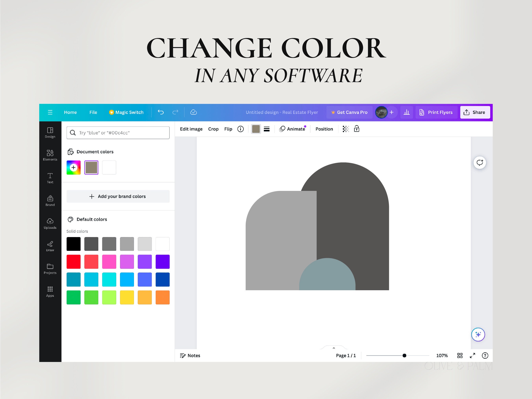Go to the Home tab
This screenshot has height=399, width=532.
click(70, 112)
